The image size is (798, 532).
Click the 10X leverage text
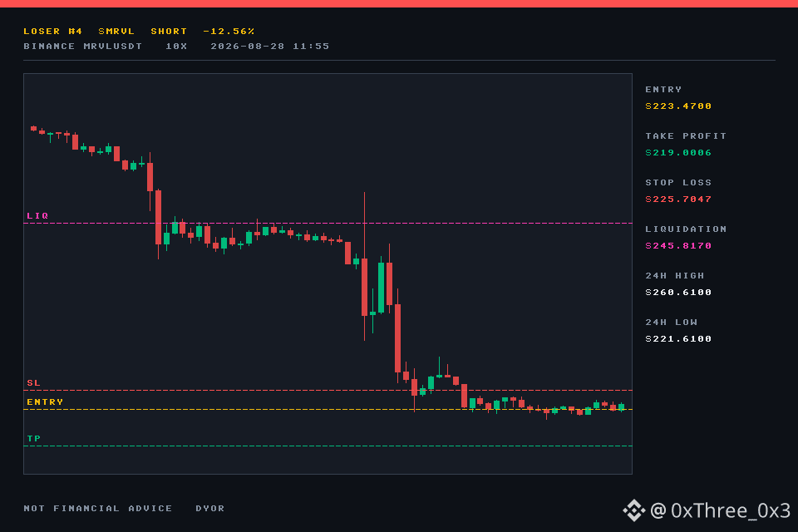click(176, 47)
